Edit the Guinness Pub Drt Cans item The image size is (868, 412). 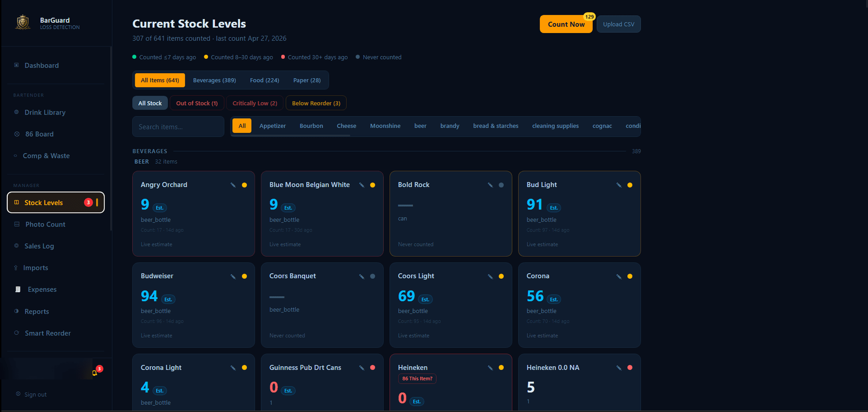tap(362, 368)
